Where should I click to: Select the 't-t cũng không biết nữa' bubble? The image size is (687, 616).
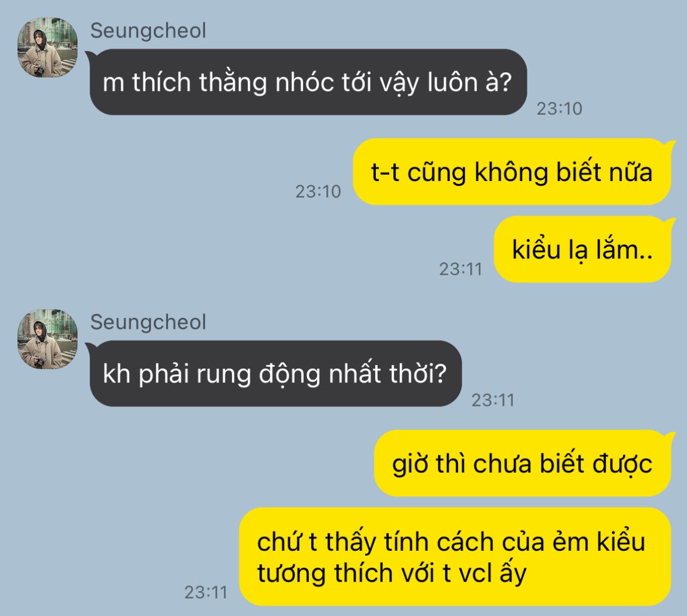pos(513,172)
